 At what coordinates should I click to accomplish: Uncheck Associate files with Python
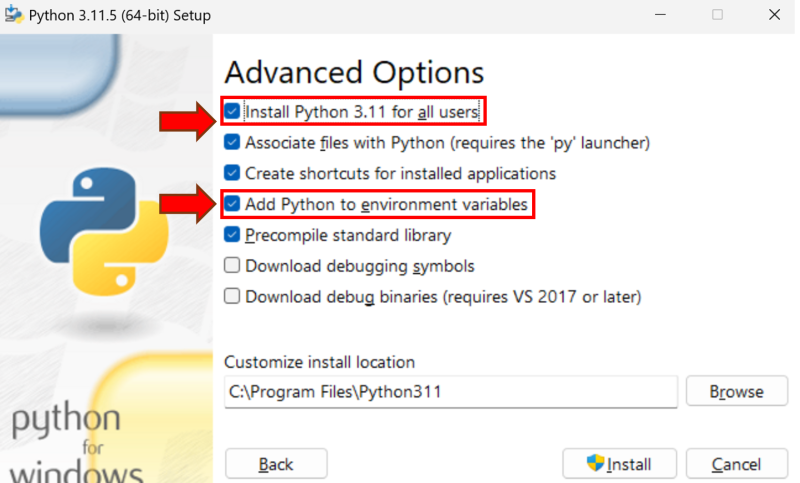click(232, 142)
